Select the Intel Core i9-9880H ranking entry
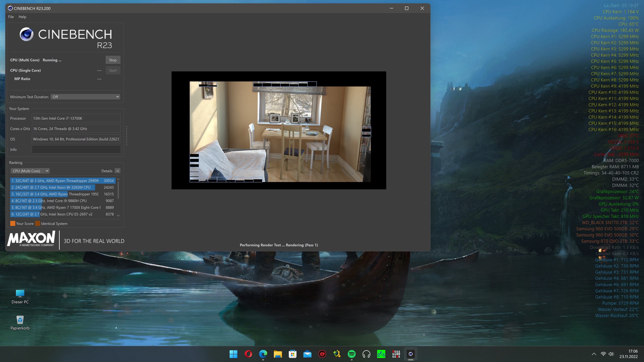Screen dimensions: 644x362 [63, 201]
